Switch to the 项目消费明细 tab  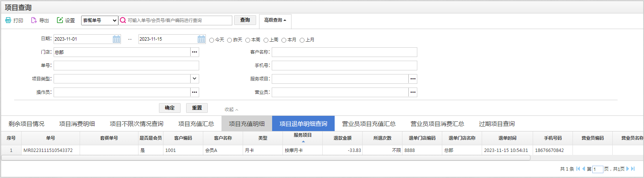pos(77,124)
